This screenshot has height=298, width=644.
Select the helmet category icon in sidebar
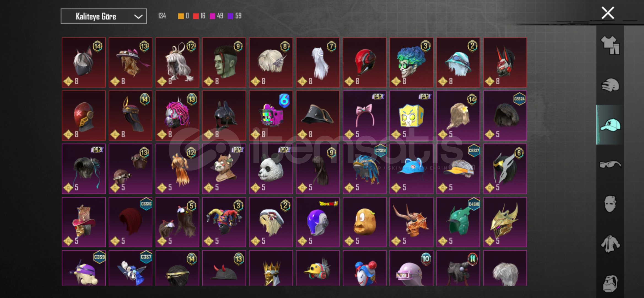point(610,85)
